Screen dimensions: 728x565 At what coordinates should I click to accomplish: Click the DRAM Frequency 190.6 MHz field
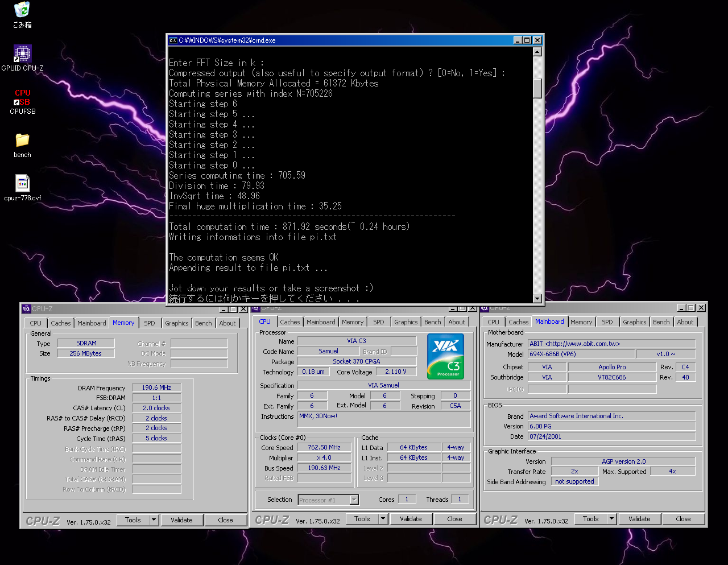point(156,387)
